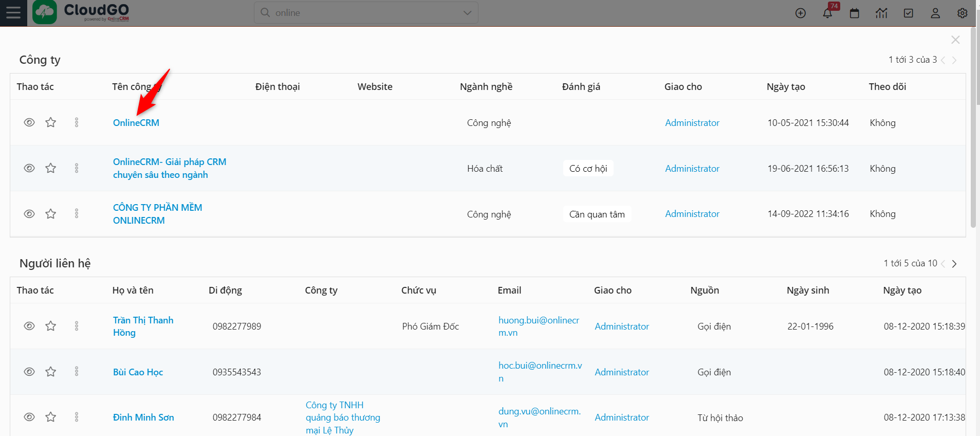Click email hoc.bui@onlinecrm.vn
The width and height of the screenshot is (980, 436).
point(540,372)
